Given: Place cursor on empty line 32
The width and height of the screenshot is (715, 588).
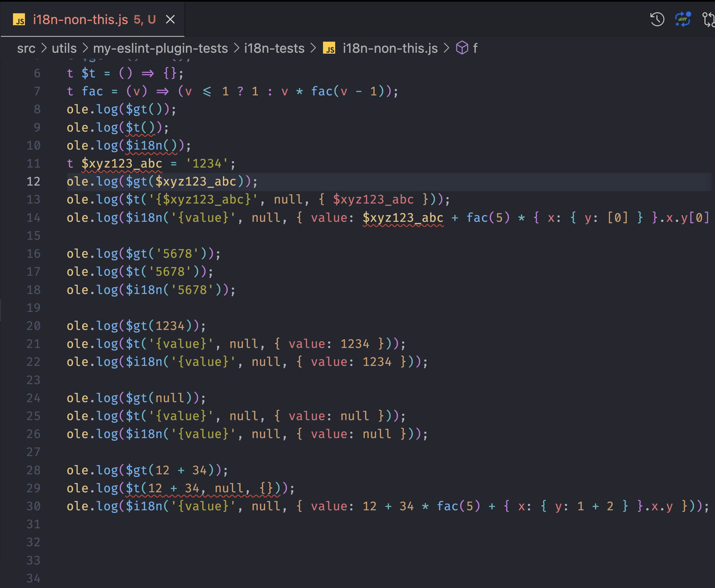Looking at the screenshot, I should (203, 542).
